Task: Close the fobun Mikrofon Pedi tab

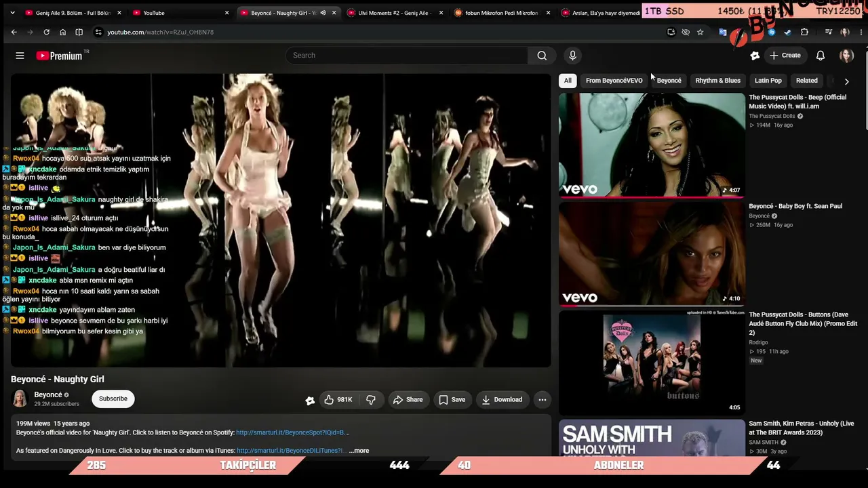Action: pyautogui.click(x=548, y=13)
